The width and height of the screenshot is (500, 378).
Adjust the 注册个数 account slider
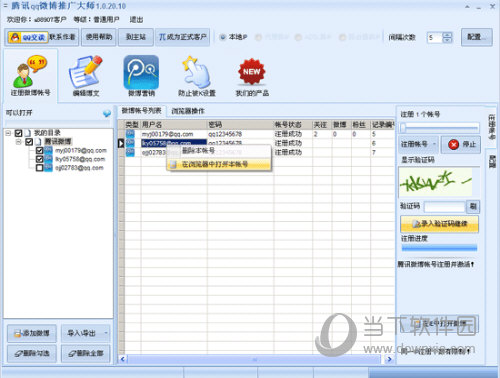pyautogui.click(x=439, y=127)
